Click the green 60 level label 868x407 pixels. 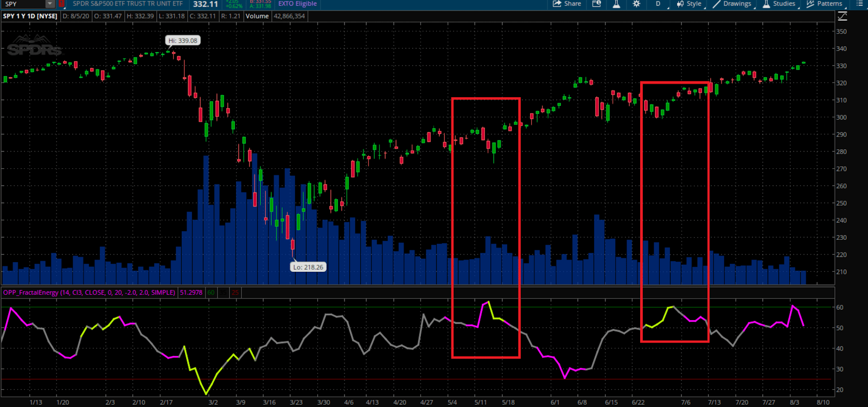click(211, 292)
